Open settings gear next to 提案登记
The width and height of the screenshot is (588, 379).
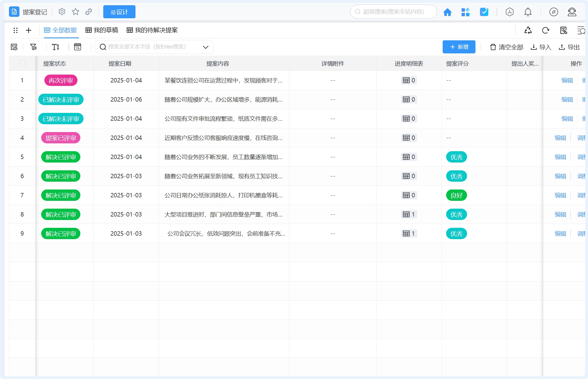pyautogui.click(x=62, y=12)
